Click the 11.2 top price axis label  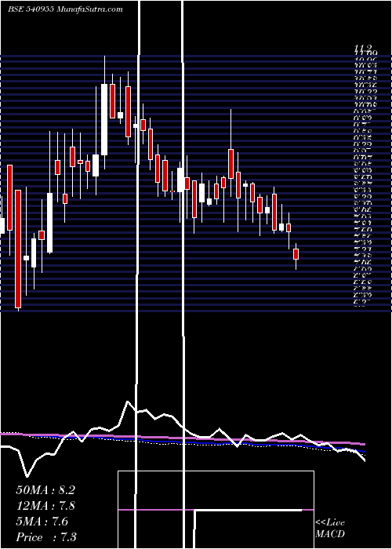(363, 48)
